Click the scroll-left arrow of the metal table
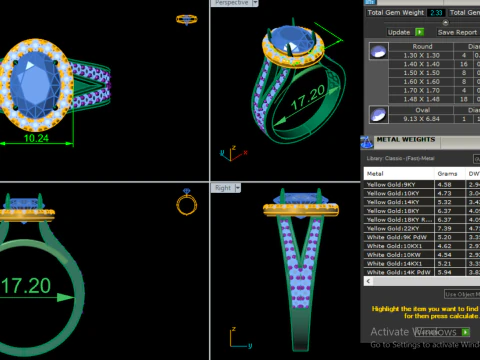 pos(368,281)
